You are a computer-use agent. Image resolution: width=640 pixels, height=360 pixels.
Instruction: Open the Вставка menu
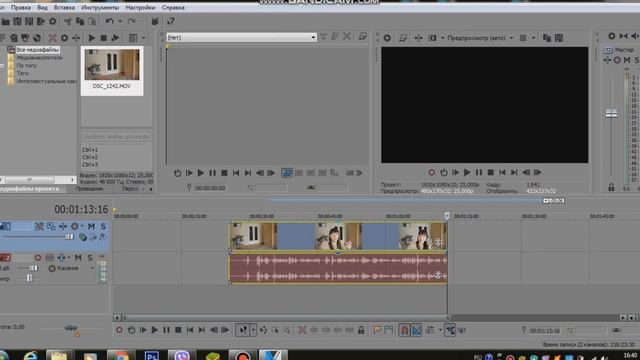(64, 7)
